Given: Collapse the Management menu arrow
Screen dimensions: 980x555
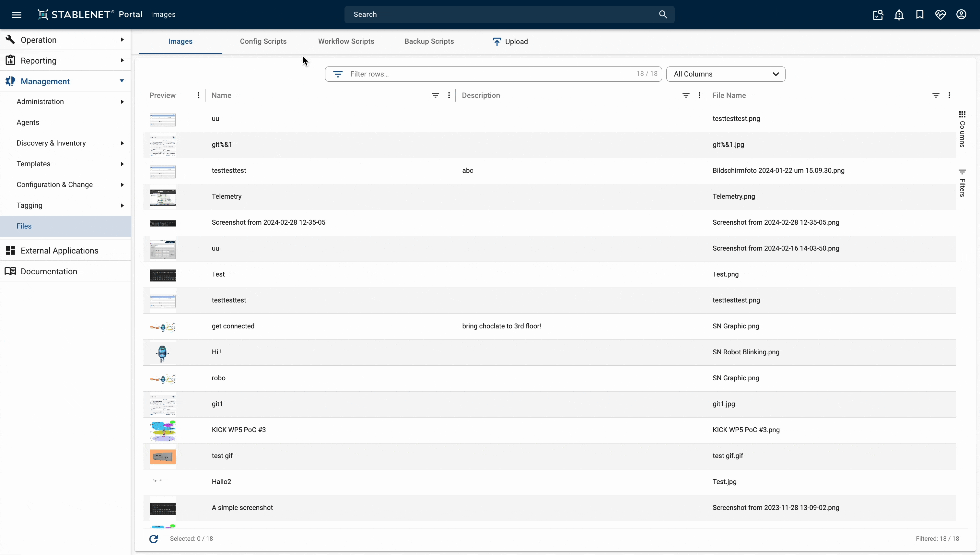Looking at the screenshot, I should point(122,81).
